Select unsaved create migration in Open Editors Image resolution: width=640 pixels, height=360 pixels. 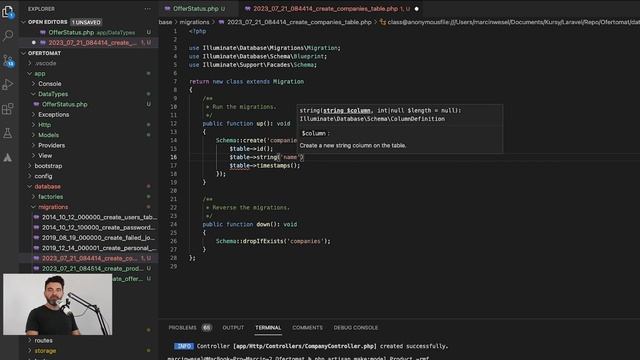pyautogui.click(x=89, y=42)
